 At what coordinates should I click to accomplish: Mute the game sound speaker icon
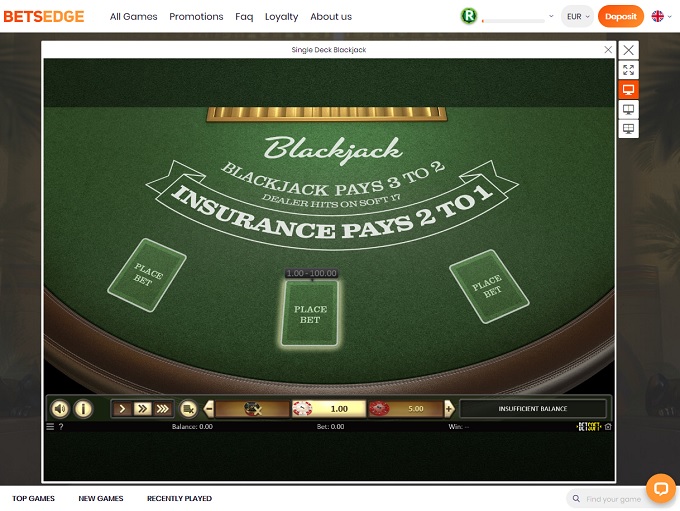point(60,408)
